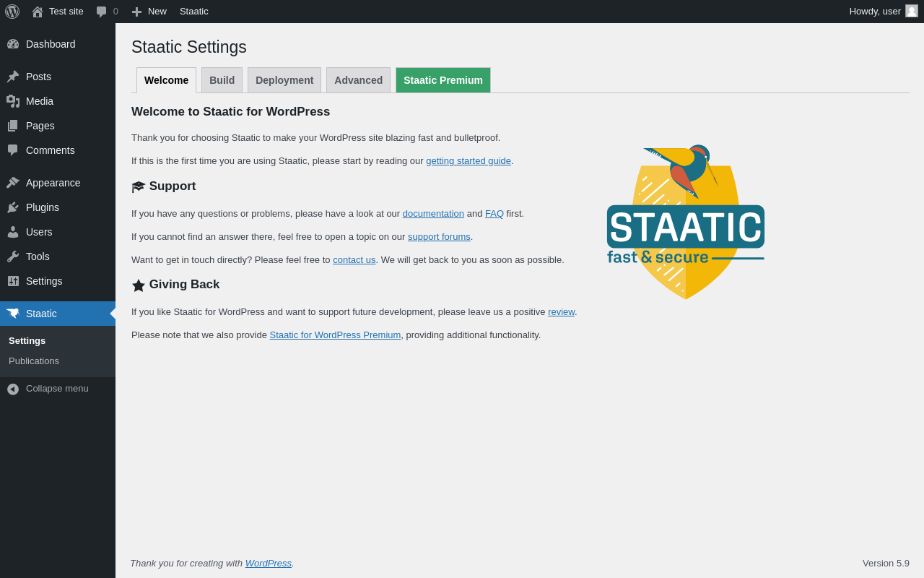
Task: Click the graduation cap icon beside Support
Action: pos(139,187)
